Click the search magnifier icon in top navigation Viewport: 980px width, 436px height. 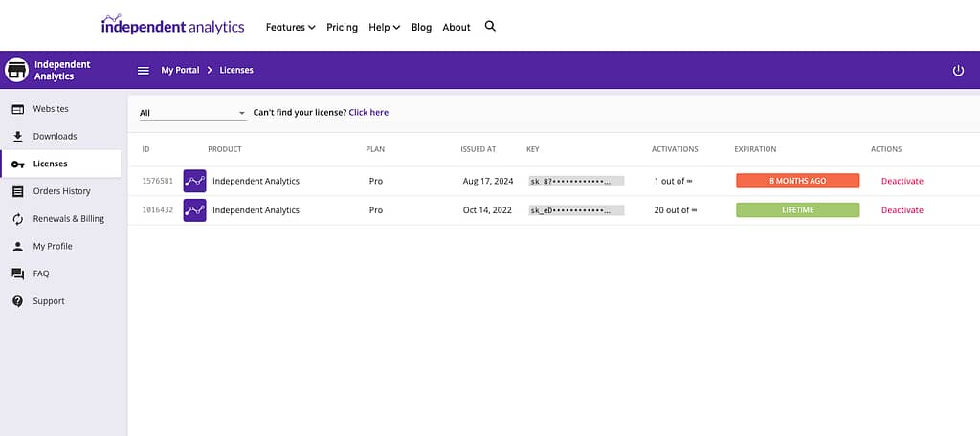tap(491, 27)
